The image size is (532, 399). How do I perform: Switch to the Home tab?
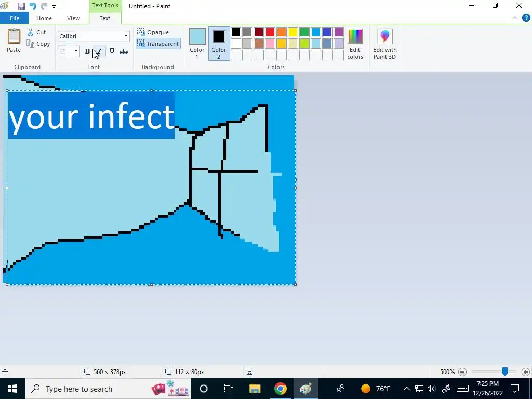pos(44,18)
